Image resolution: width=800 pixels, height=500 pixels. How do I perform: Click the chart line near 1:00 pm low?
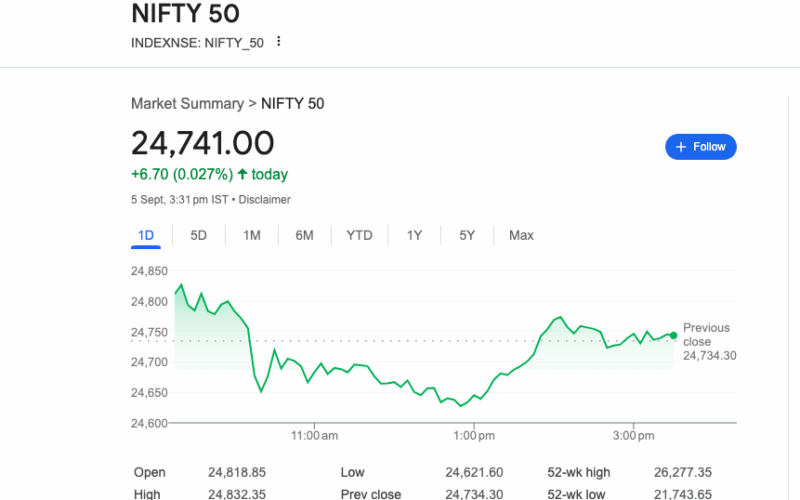461,405
